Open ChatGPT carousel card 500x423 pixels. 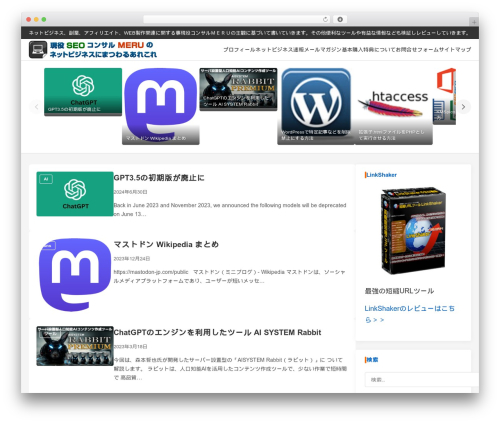click(x=83, y=92)
